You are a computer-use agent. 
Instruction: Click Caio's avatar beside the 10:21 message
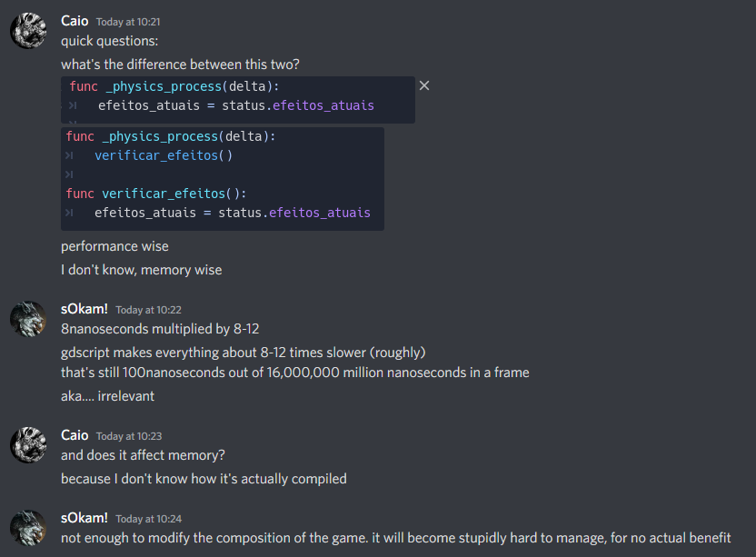click(28, 31)
